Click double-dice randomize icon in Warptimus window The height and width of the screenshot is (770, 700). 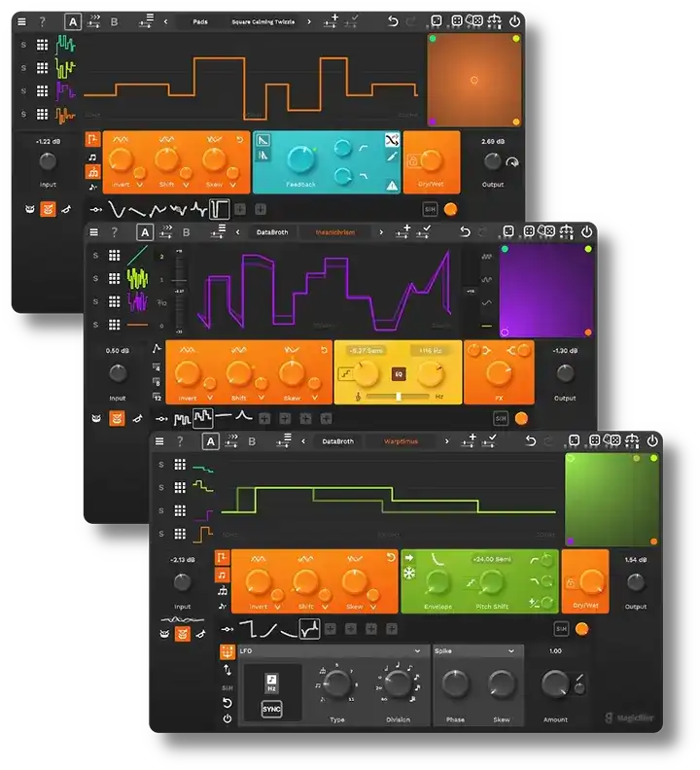point(612,440)
